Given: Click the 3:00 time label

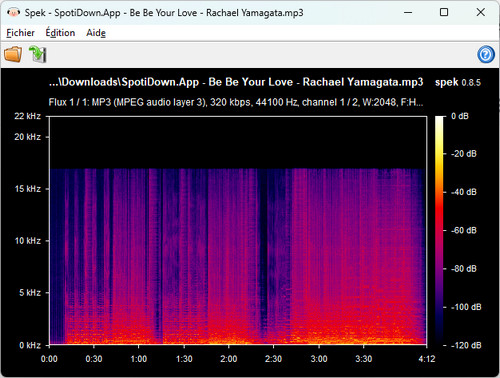Looking at the screenshot, I should pyautogui.click(x=319, y=359).
